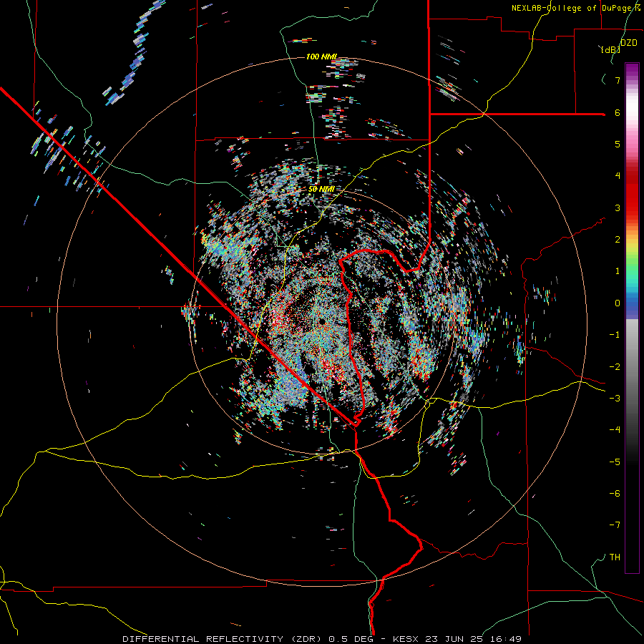Click the Differential Reflectivity caption at the bottom

(321, 639)
